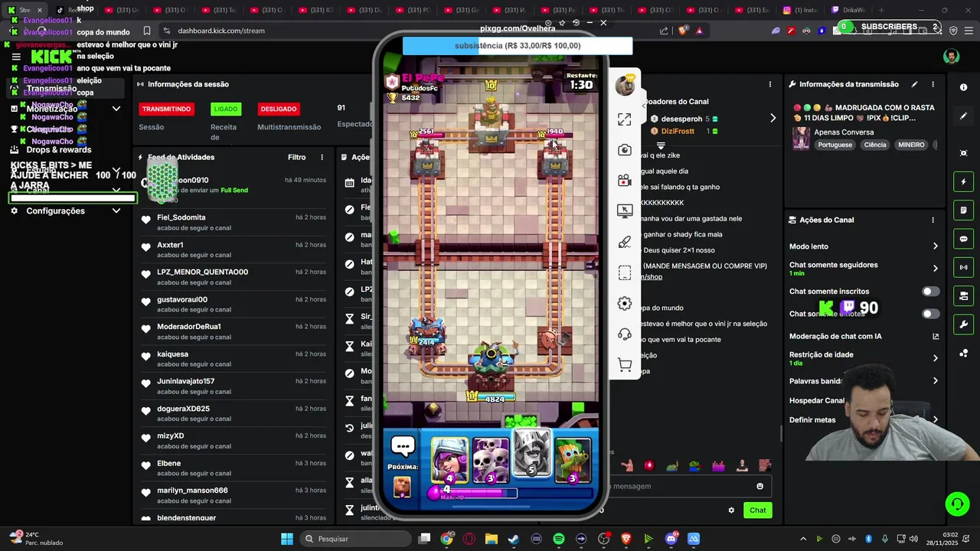Open the in-game emote speech bubble

point(403,445)
